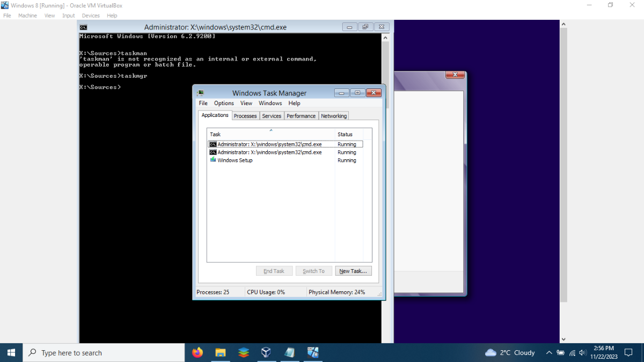This screenshot has height=362, width=644.
Task: Click the Windows Start button
Action: 11,352
